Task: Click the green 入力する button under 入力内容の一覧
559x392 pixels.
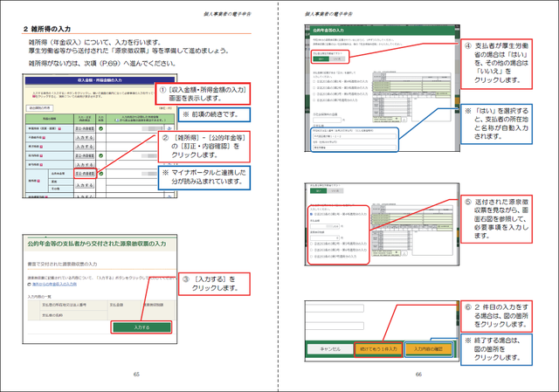Action: coord(141,327)
